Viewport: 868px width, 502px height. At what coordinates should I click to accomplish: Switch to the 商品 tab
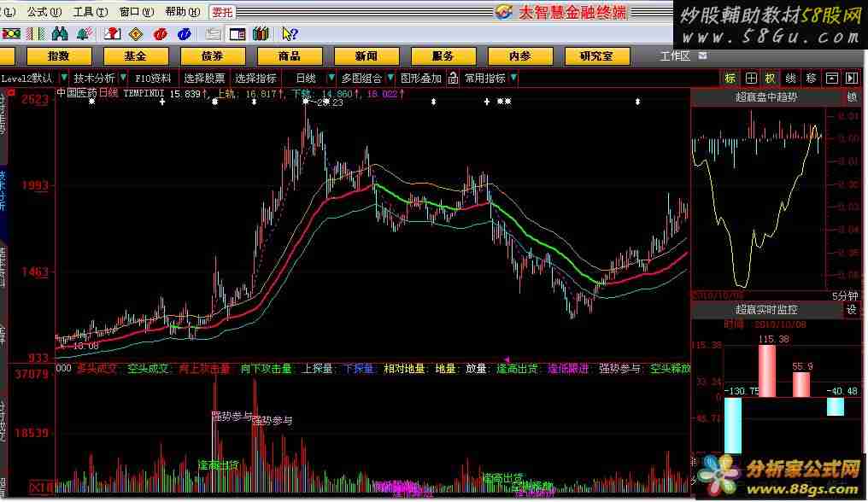point(290,55)
